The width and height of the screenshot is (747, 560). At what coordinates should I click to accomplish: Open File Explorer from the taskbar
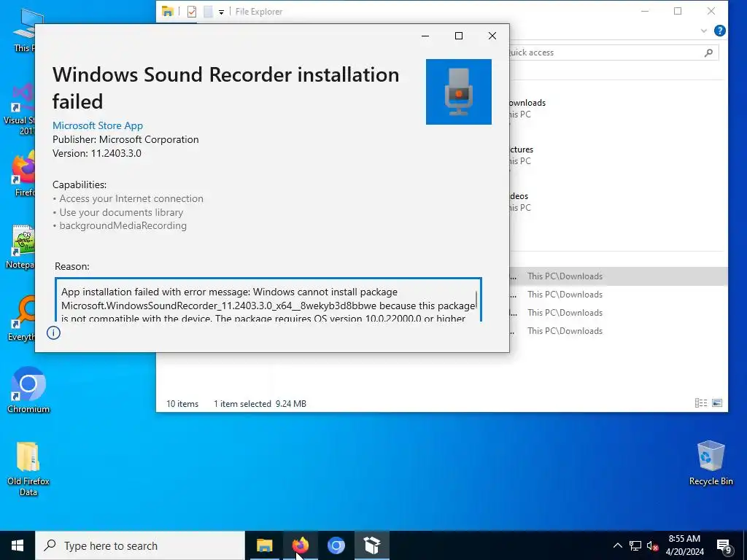tap(264, 545)
